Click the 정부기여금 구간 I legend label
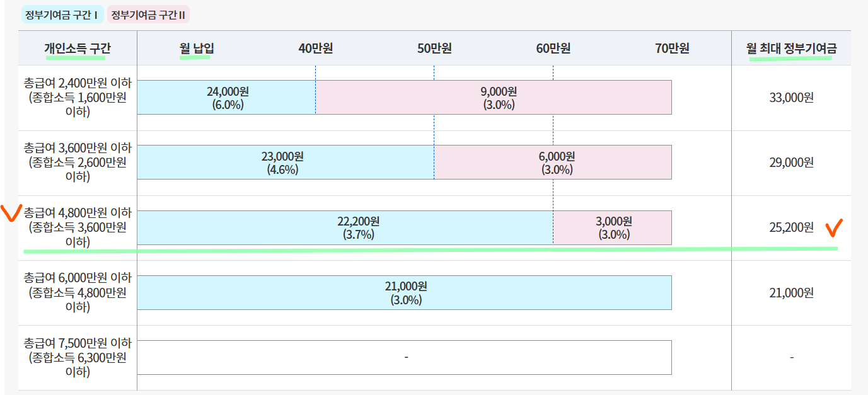868x395 pixels. [x=62, y=14]
